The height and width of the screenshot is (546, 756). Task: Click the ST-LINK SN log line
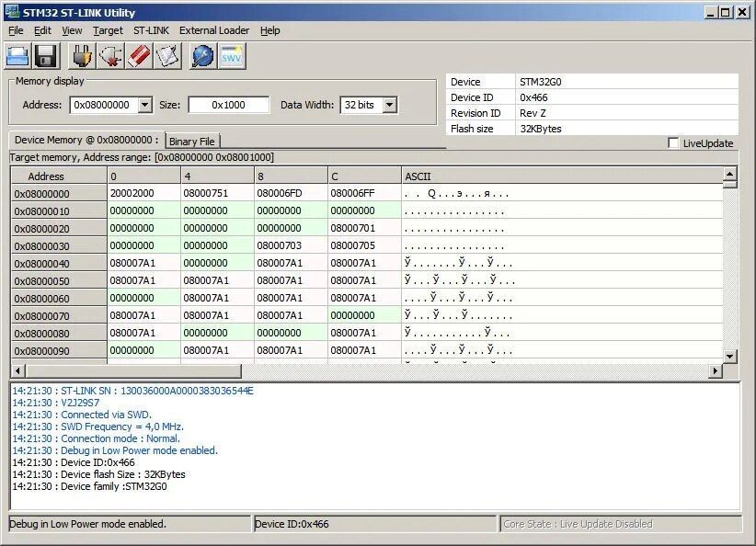[132, 391]
